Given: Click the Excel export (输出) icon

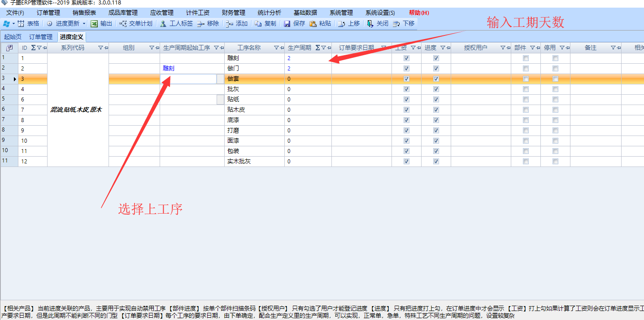Looking at the screenshot, I should [x=94, y=23].
